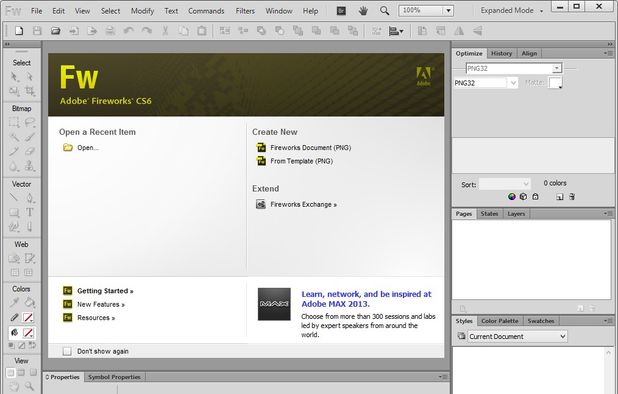
Task: Collapse the right panel dock arrows
Action: [610, 44]
